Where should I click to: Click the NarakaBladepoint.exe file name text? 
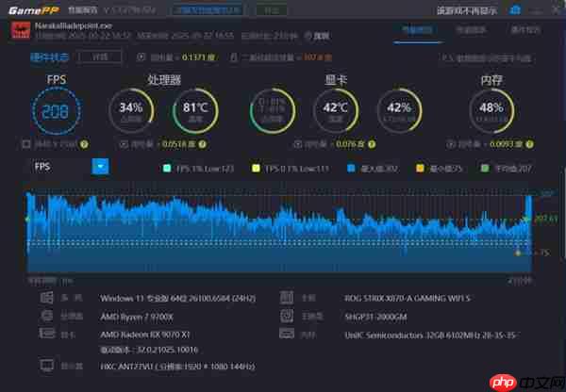pos(74,26)
